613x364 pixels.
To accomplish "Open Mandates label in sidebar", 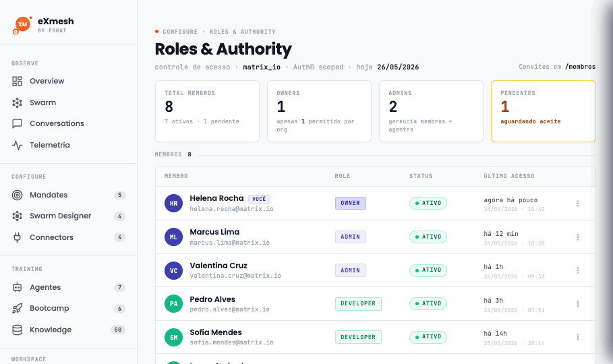I will 49,195.
